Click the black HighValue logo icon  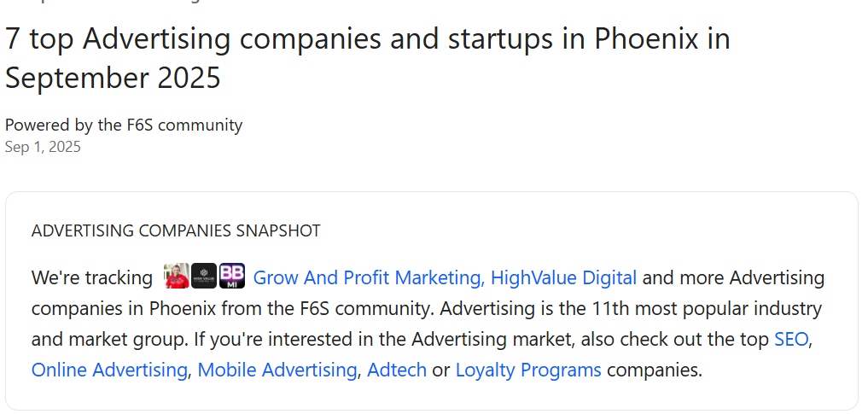click(204, 276)
